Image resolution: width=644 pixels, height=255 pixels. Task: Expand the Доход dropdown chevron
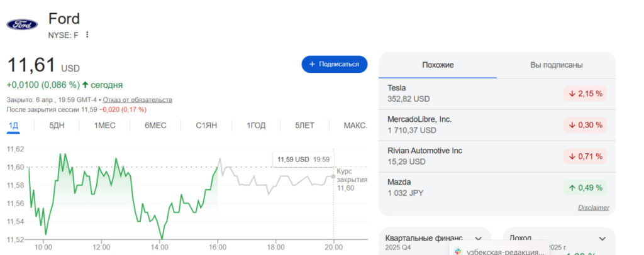tap(602, 239)
